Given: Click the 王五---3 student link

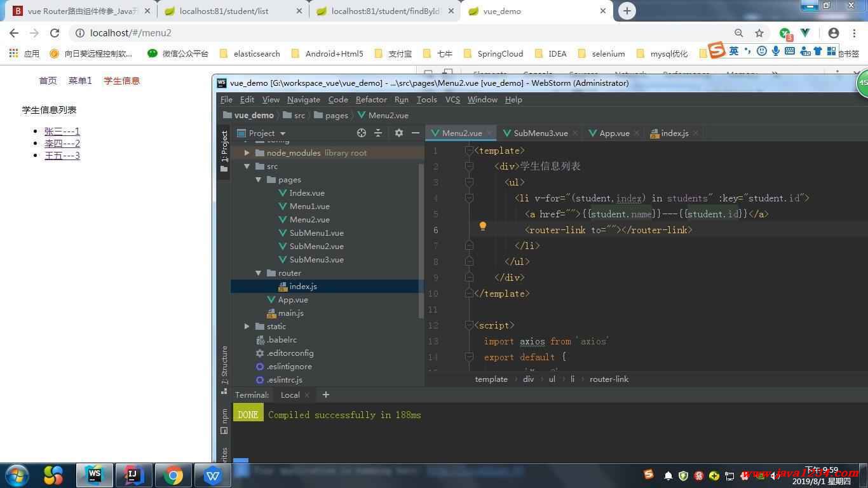Looking at the screenshot, I should click(x=62, y=156).
